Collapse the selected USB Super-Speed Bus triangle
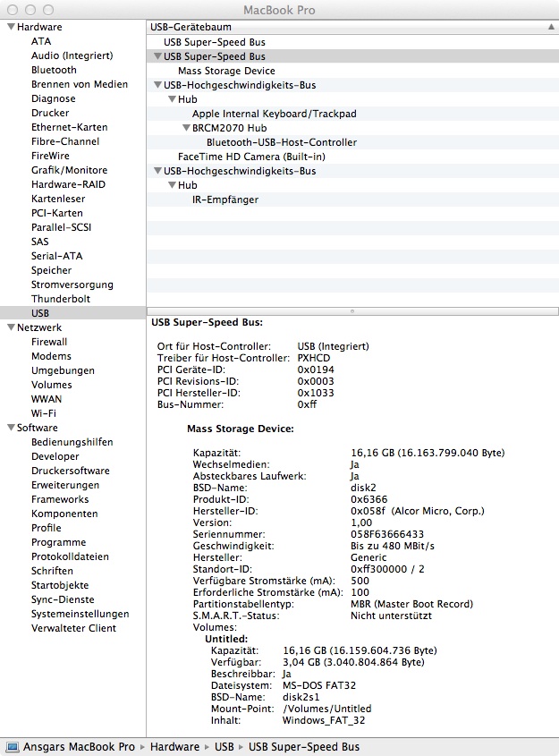The width and height of the screenshot is (559, 756). coord(157,56)
